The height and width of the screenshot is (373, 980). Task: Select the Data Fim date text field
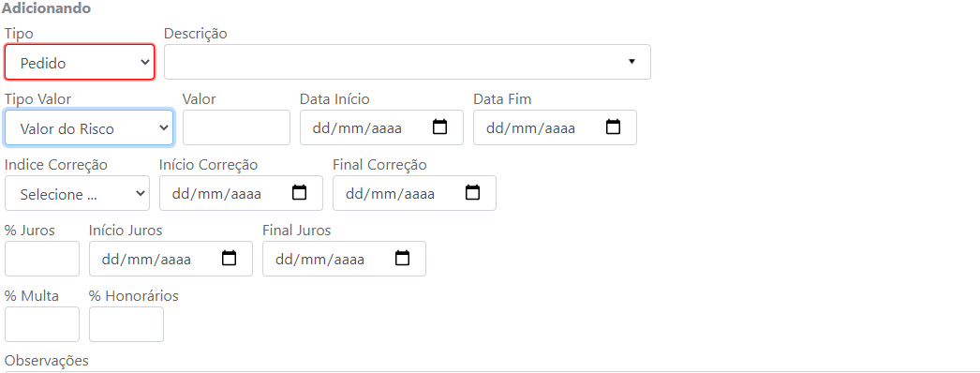(530, 128)
